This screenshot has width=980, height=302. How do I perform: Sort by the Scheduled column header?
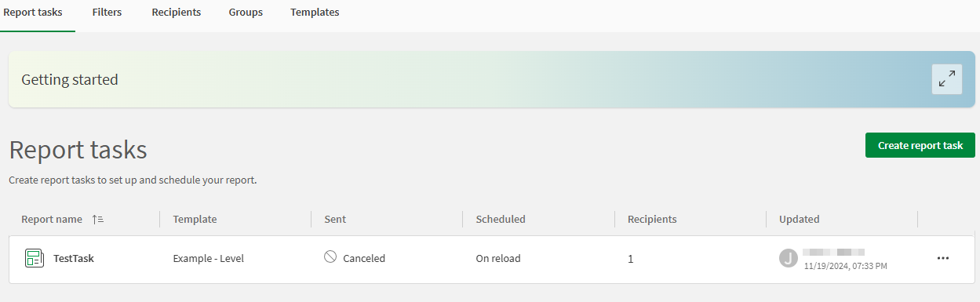click(x=501, y=220)
